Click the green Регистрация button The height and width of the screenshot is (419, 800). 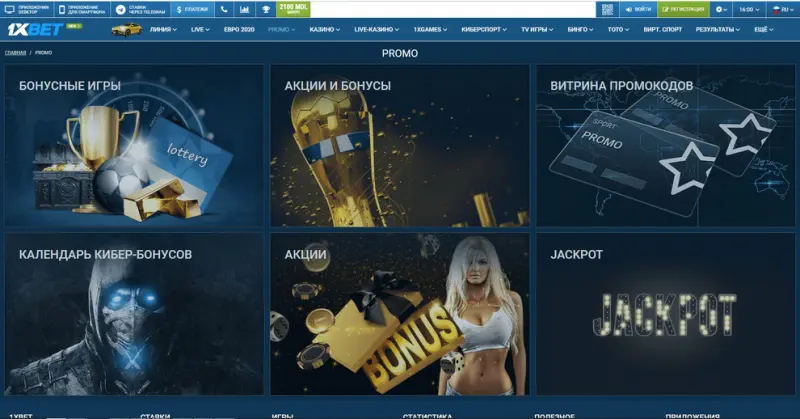coord(682,9)
